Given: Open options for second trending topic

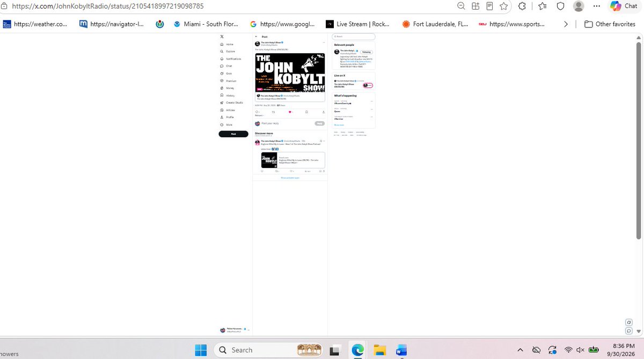Looking at the screenshot, I should coord(371,109).
